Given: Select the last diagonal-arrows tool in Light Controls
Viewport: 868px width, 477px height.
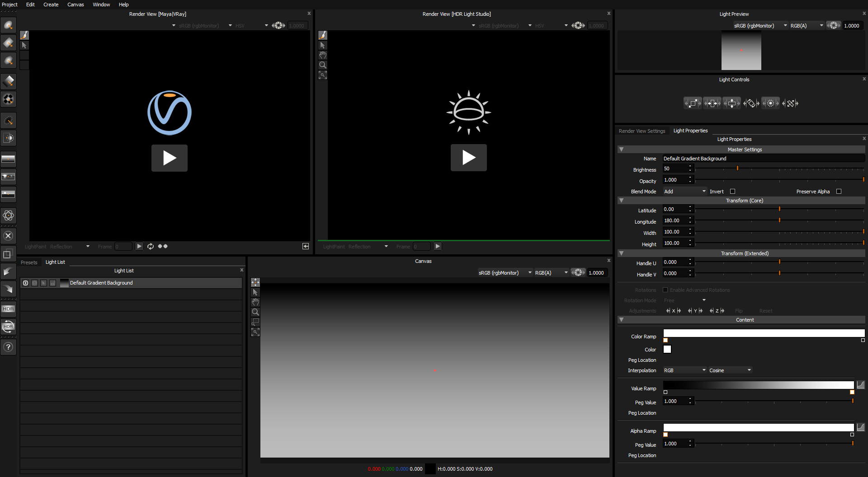Looking at the screenshot, I should point(790,103).
